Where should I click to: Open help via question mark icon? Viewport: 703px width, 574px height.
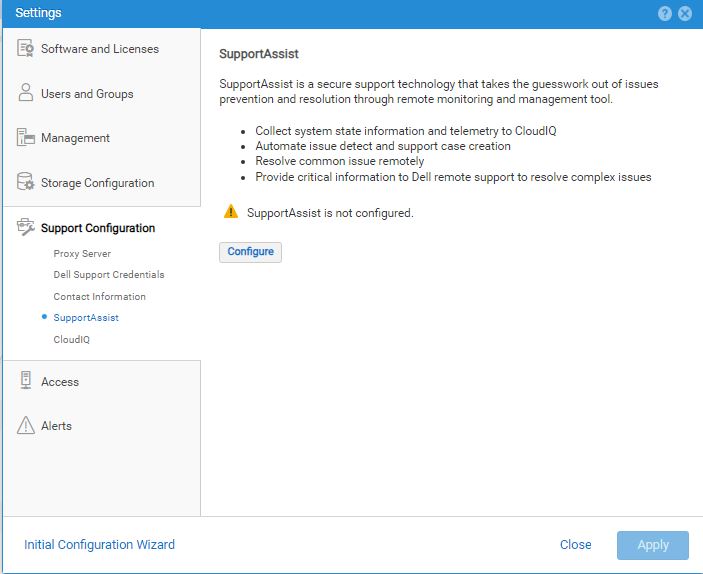coord(665,13)
